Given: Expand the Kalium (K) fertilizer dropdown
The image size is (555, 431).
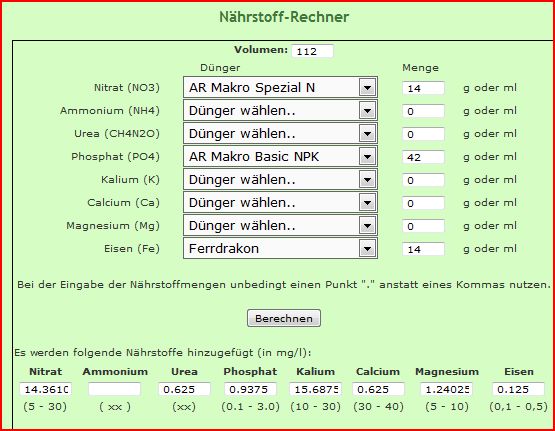Looking at the screenshot, I should click(280, 179).
